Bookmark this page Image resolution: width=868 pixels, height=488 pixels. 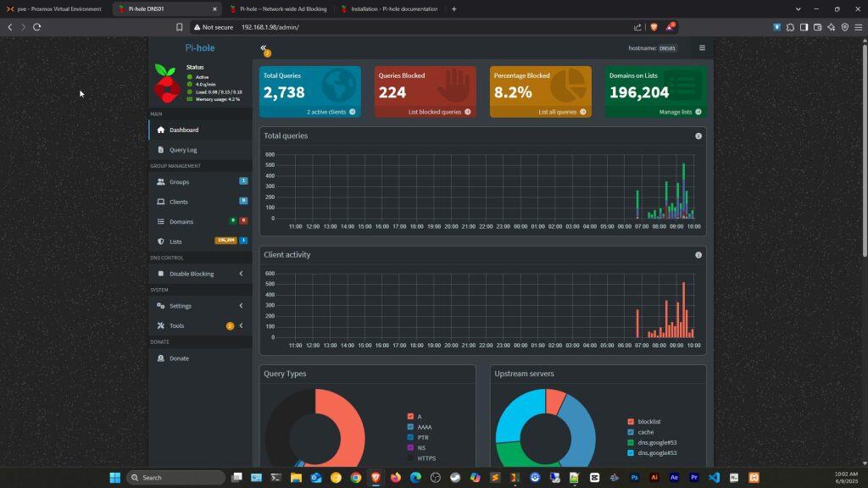pyautogui.click(x=180, y=26)
